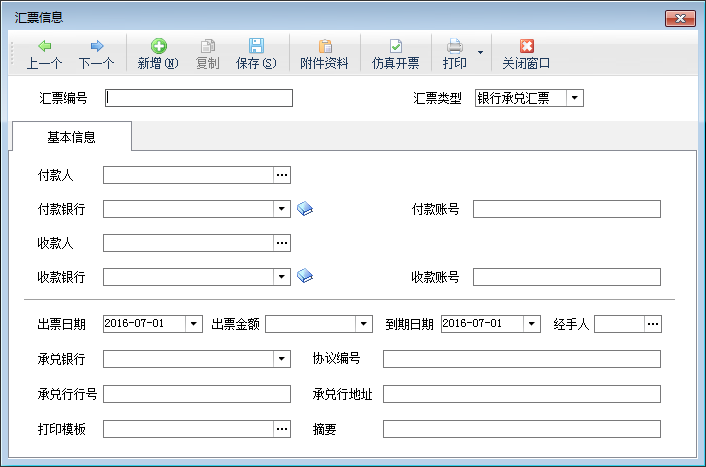Click the 上一个 previous record icon
This screenshot has height=467, width=706.
tap(44, 46)
